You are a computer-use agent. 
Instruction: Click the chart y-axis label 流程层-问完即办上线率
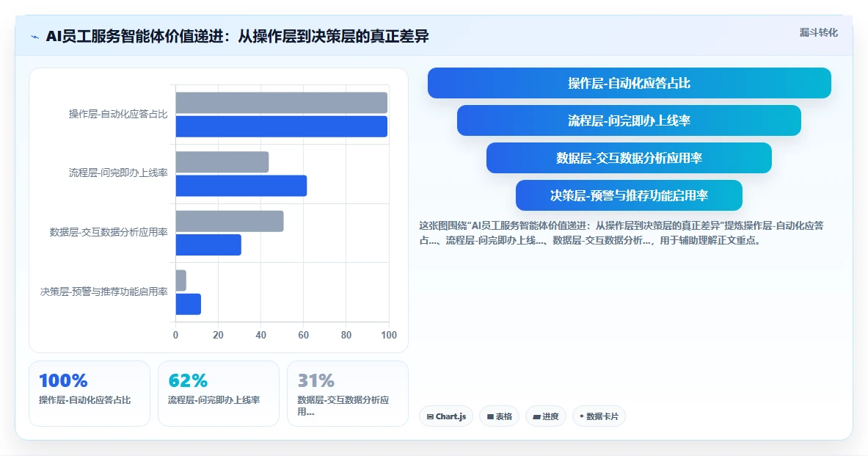118,173
